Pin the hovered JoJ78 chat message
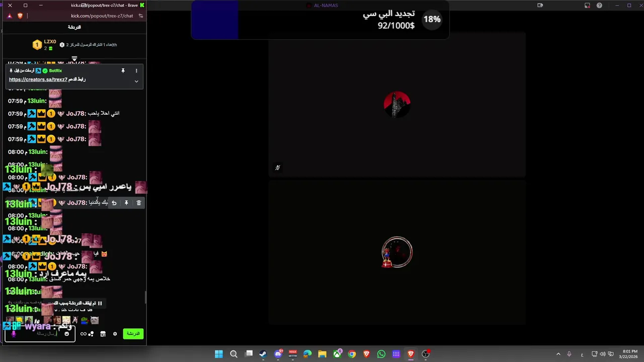The image size is (644, 362). click(x=126, y=203)
